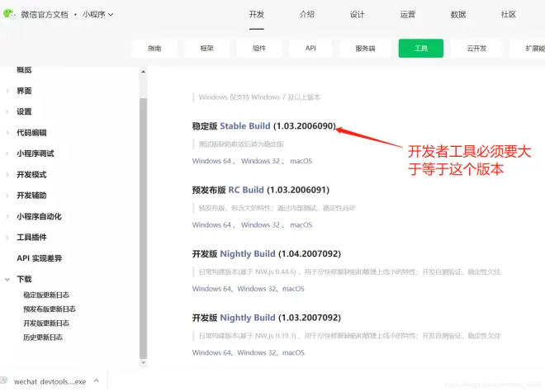This screenshot has height=392, width=545.
Task: Click the WeChat logo icon
Action: click(x=8, y=14)
